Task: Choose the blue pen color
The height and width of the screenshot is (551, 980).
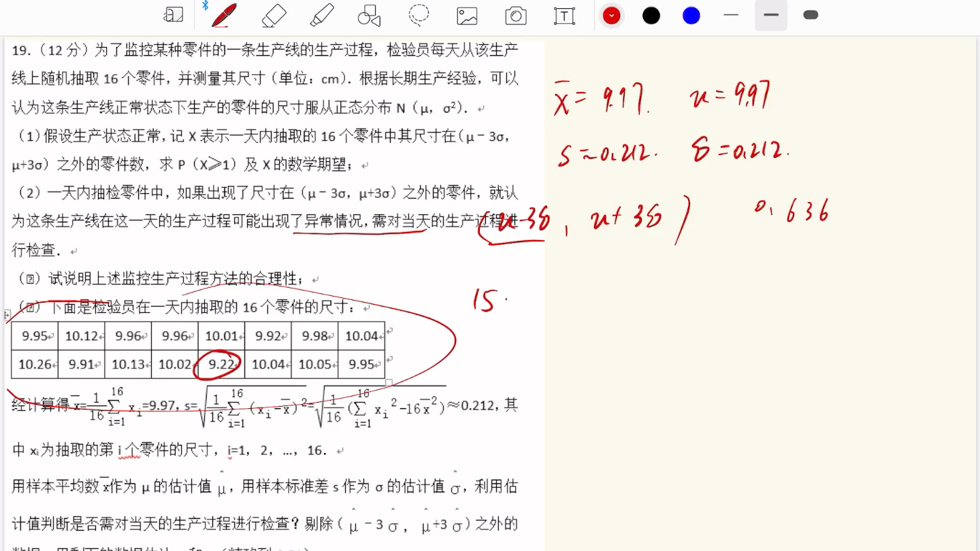Action: [x=691, y=16]
